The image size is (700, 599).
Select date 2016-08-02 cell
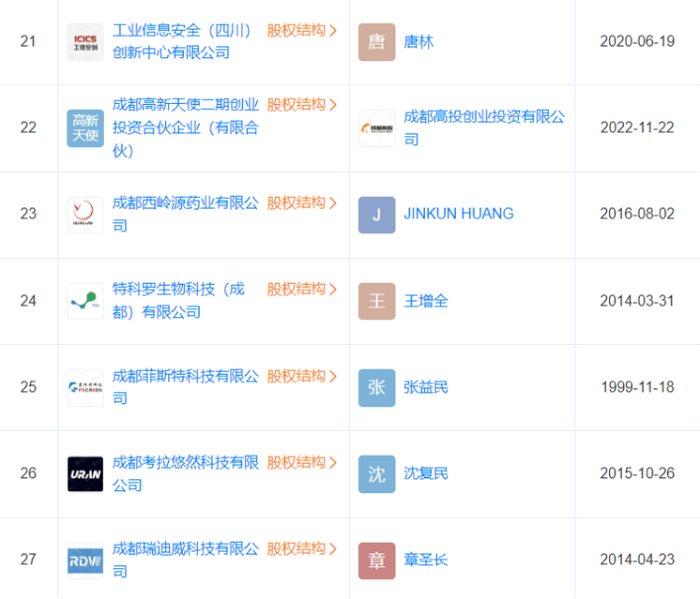[x=637, y=214]
